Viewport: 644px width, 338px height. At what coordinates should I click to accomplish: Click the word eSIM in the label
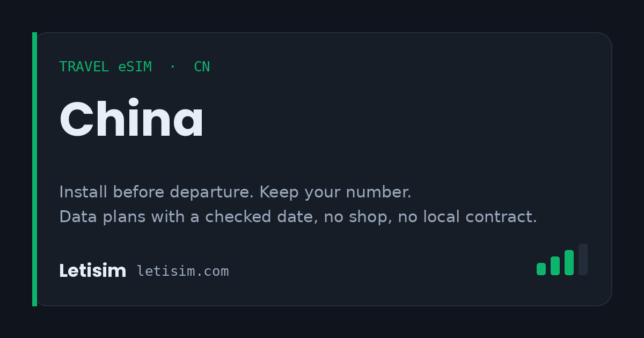[x=135, y=67]
